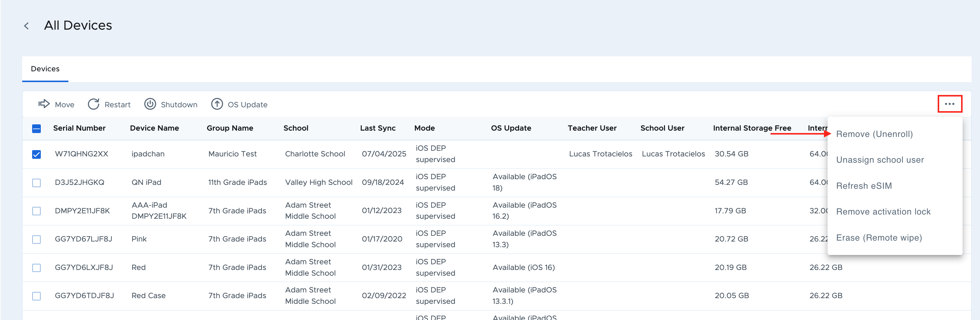Choose Remove (Unenroll) from the menu
The height and width of the screenshot is (320, 980).
click(874, 134)
